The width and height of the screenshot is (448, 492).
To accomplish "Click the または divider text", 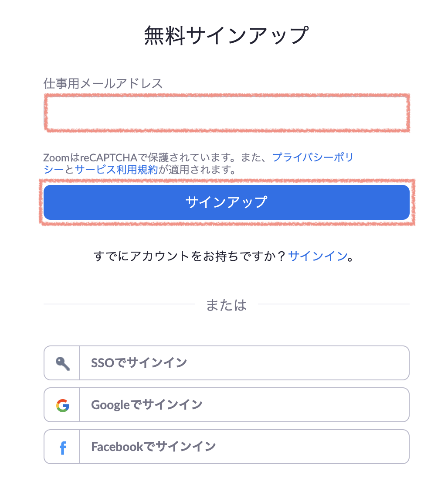I will click(x=226, y=305).
